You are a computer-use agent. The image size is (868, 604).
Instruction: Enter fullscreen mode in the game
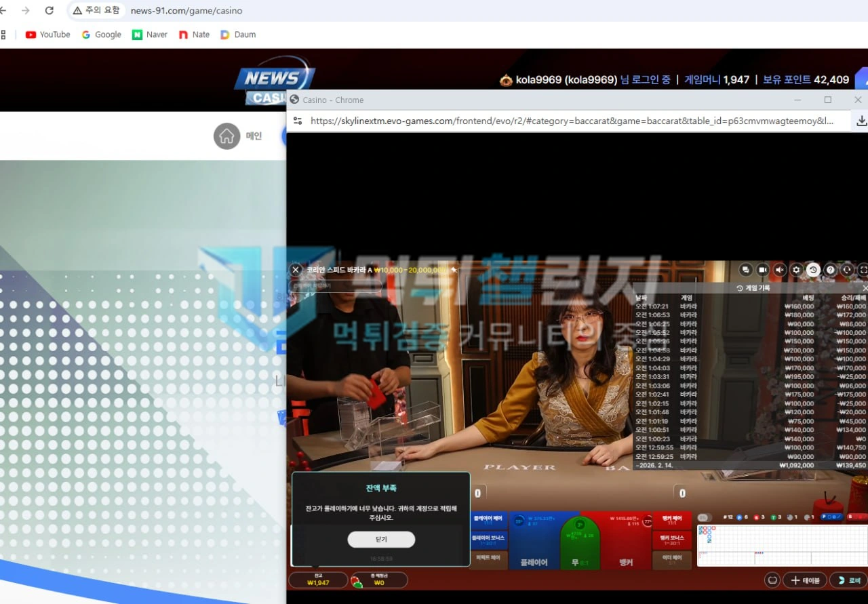[863, 270]
